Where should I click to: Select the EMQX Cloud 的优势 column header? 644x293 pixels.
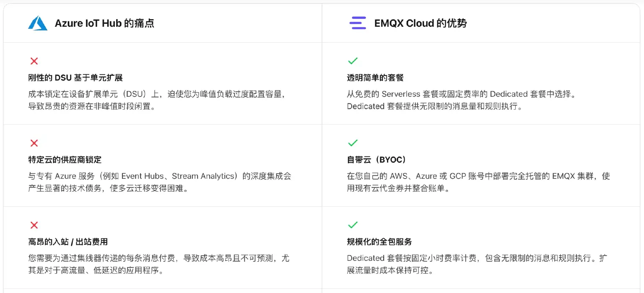coord(420,23)
